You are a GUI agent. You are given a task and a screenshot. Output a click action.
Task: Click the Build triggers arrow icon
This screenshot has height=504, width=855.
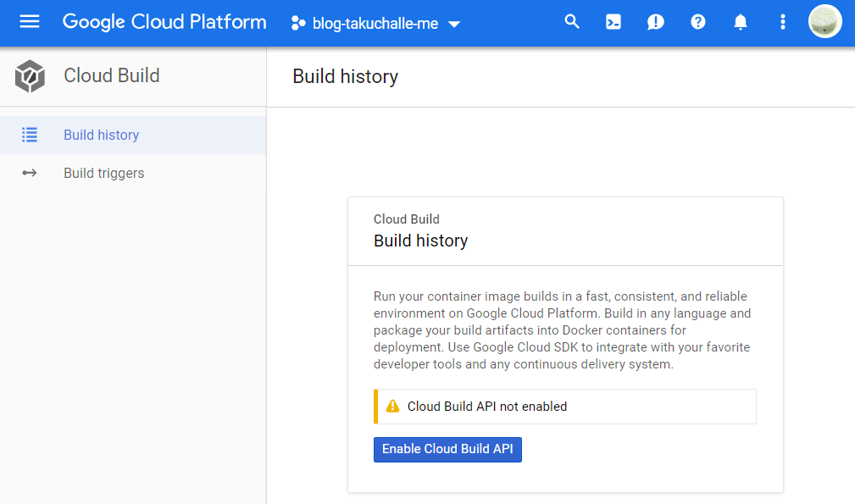[30, 173]
